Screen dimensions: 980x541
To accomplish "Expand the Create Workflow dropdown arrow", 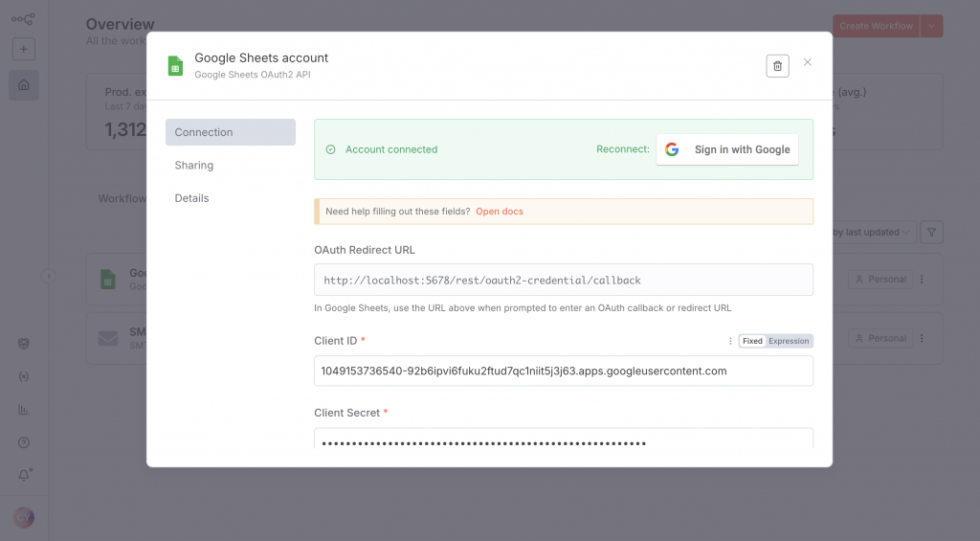I will coord(931,26).
